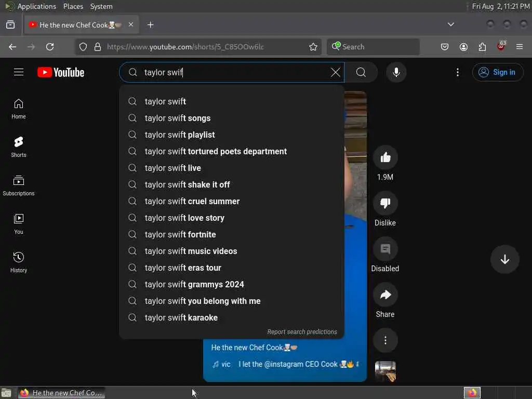This screenshot has width=532, height=399.
Task: Go to Home in the sidebar
Action: [x=19, y=109]
